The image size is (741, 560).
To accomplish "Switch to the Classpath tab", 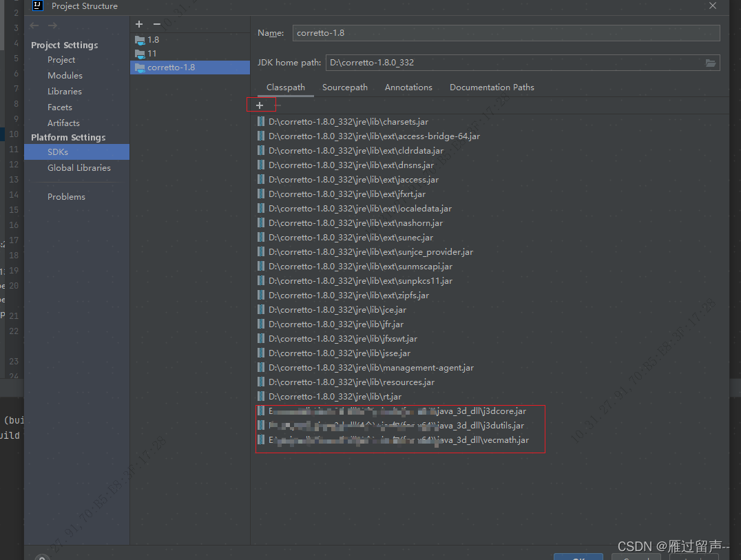I will 285,87.
